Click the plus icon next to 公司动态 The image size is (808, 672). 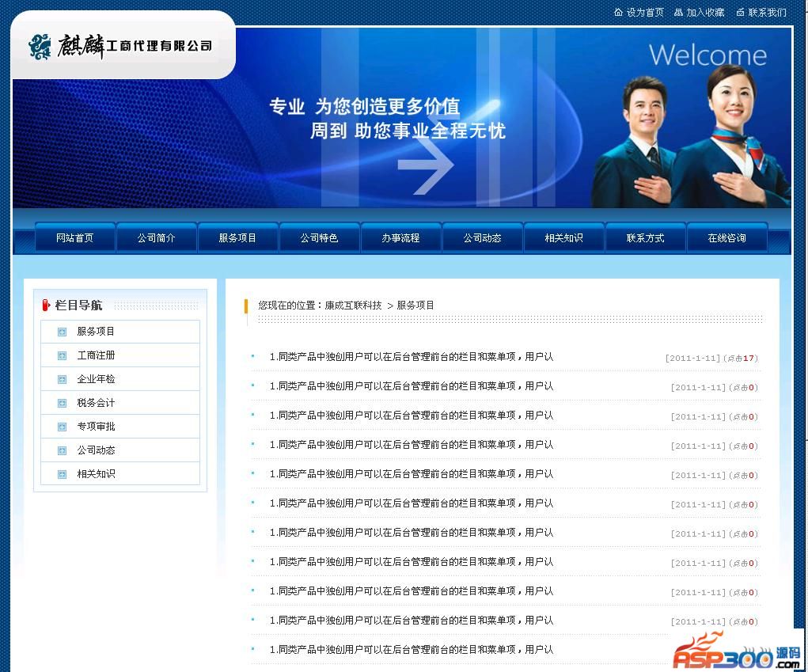point(62,450)
